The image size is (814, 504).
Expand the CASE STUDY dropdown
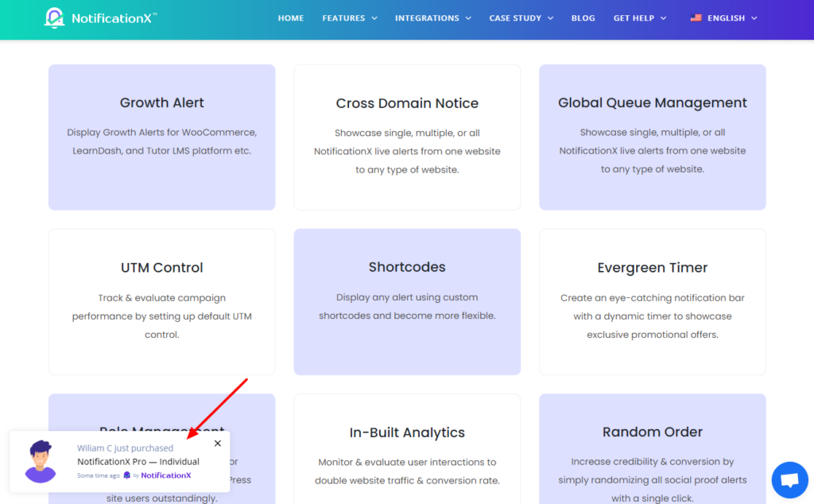click(515, 17)
